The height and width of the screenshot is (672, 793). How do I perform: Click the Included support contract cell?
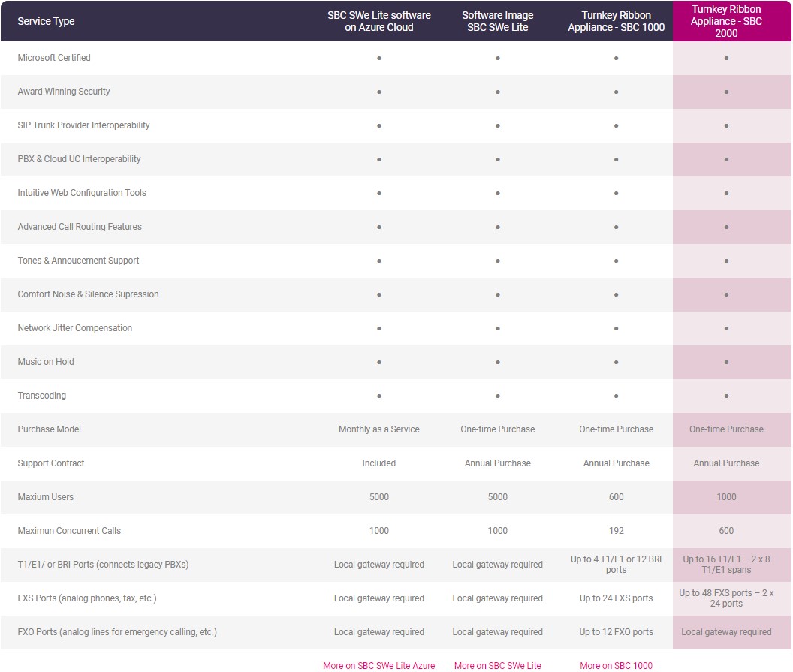pyautogui.click(x=378, y=464)
